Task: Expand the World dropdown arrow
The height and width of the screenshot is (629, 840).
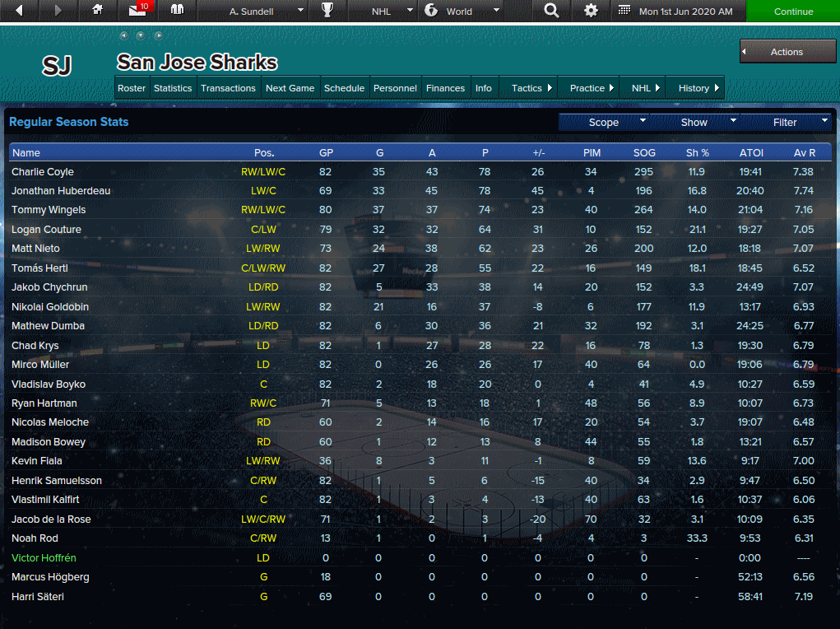Action: coord(497,10)
